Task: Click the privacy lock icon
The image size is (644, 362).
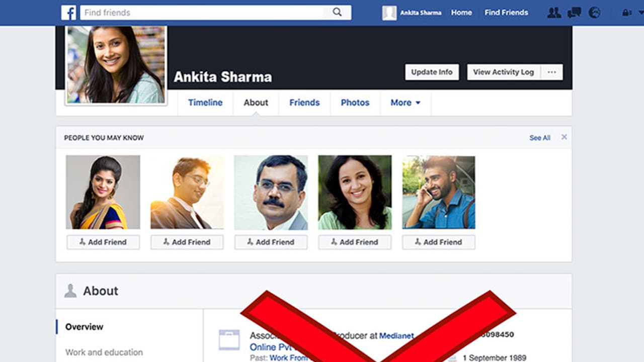Action: (626, 13)
